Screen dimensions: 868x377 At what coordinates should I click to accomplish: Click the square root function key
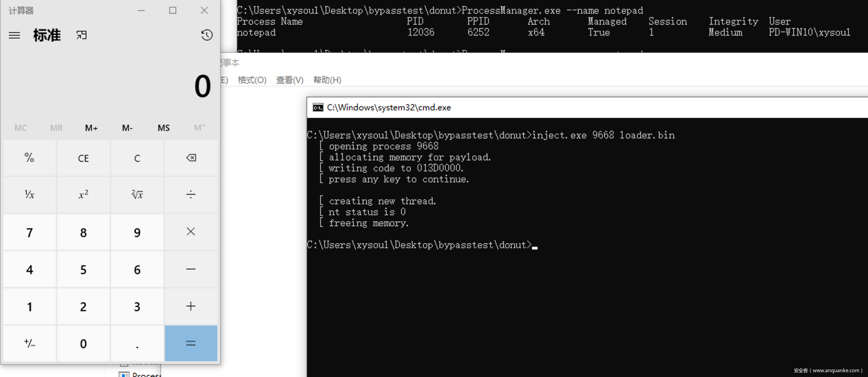pyautogui.click(x=137, y=195)
